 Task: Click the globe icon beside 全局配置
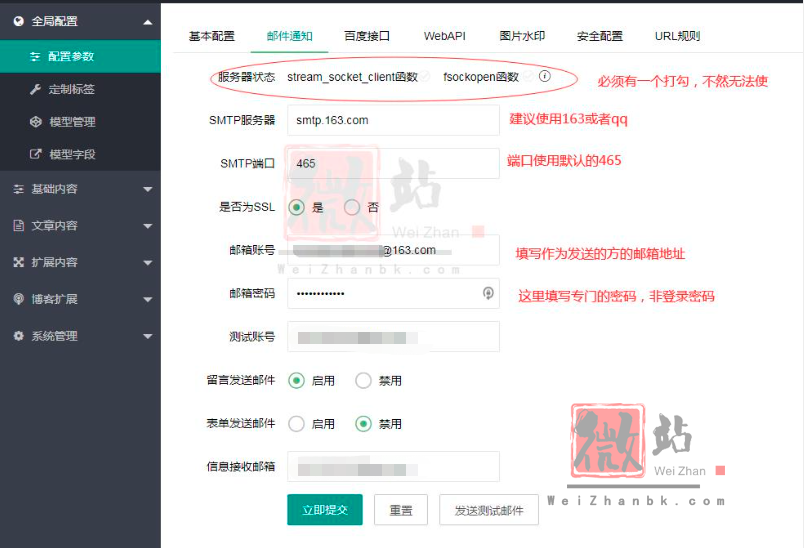coord(19,21)
